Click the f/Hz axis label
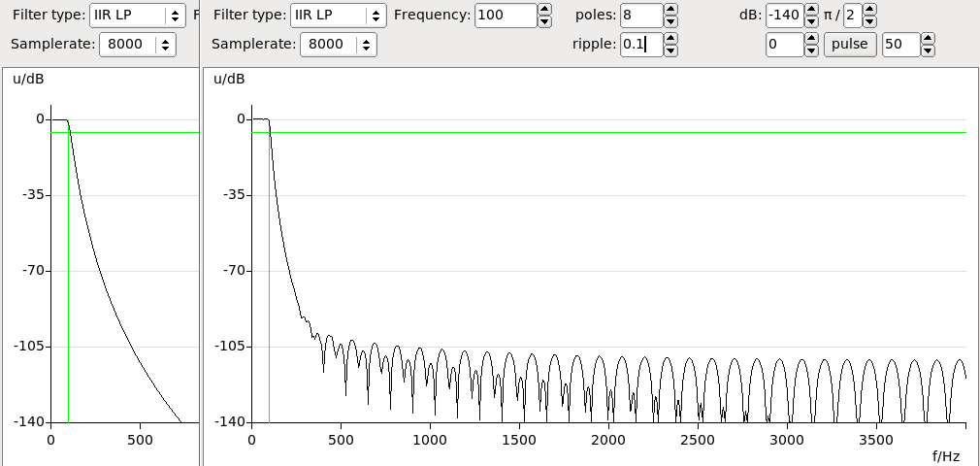Screen dimensions: 980x466 [946, 456]
